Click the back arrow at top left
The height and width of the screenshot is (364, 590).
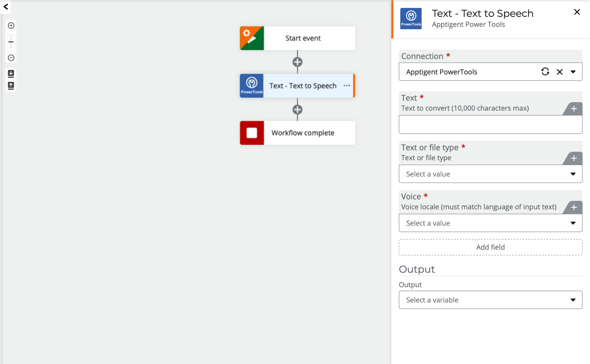tap(5, 7)
